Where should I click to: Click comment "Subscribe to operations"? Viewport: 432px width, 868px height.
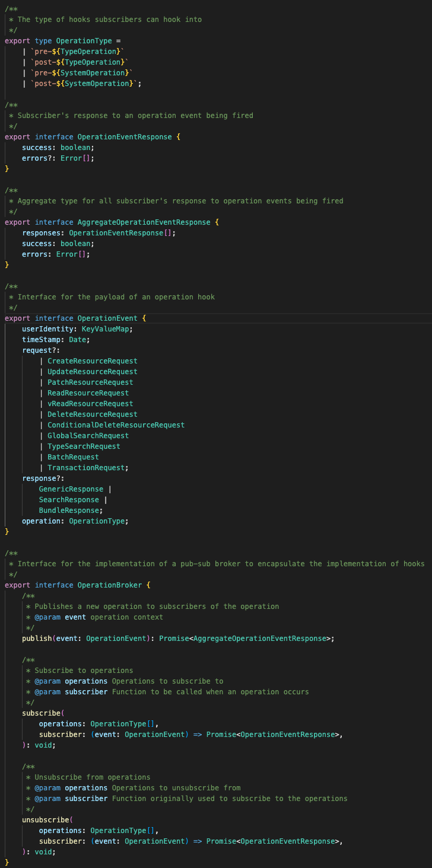pyautogui.click(x=84, y=671)
